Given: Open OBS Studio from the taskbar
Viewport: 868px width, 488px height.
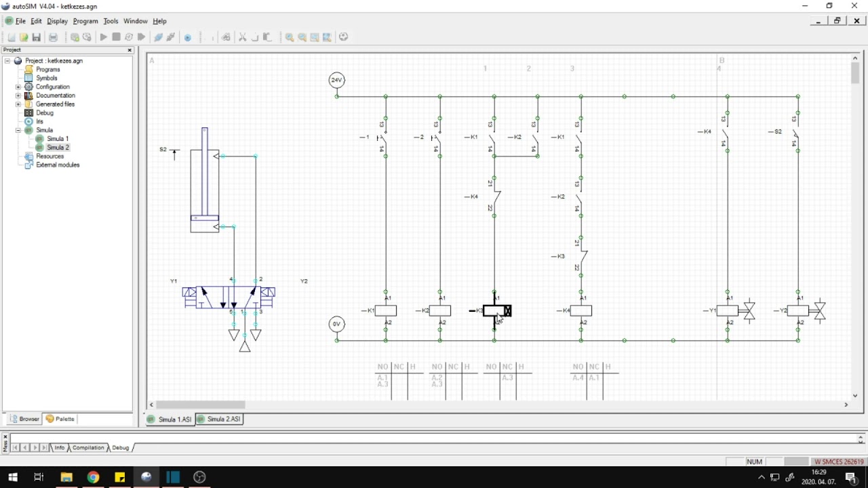Looking at the screenshot, I should tap(199, 477).
